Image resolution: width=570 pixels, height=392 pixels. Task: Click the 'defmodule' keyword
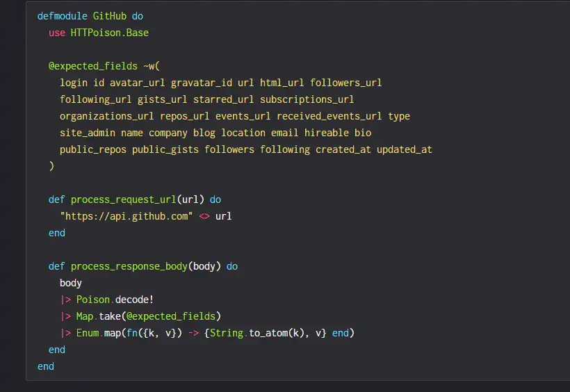(x=62, y=16)
